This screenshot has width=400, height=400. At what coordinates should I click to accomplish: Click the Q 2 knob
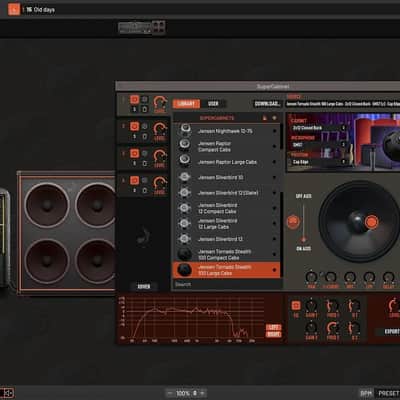point(354,328)
